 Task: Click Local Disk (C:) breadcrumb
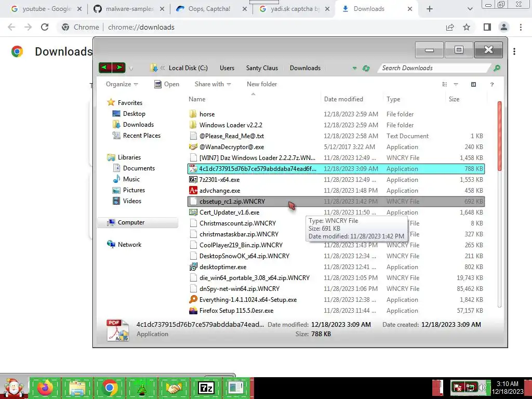[188, 68]
